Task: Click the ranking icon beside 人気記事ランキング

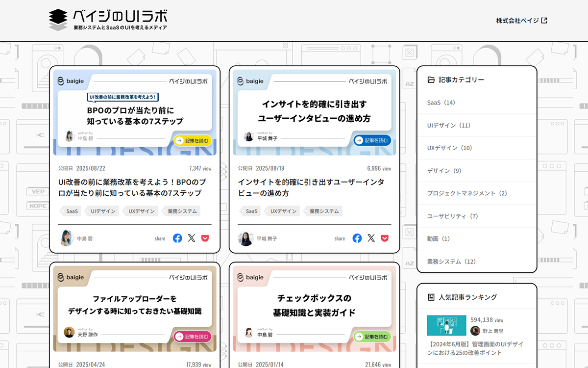Action: pos(431,296)
